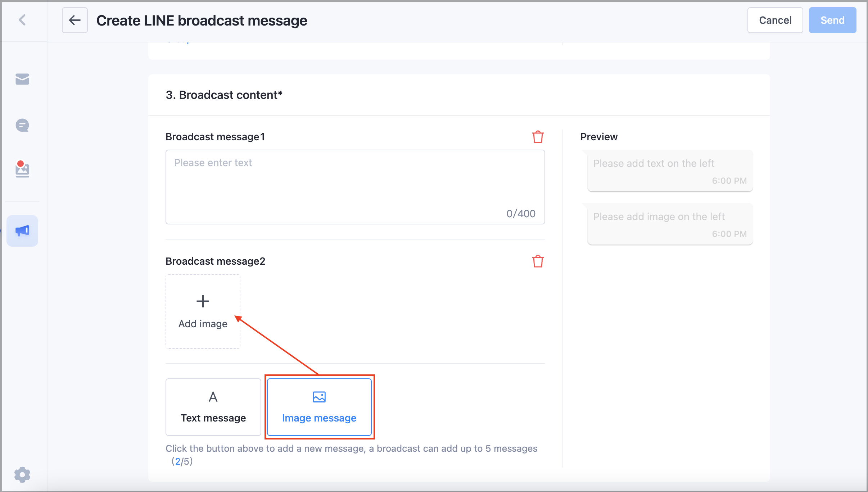Click the '0/400' character counter
The width and height of the screenshot is (868, 492).
point(521,214)
